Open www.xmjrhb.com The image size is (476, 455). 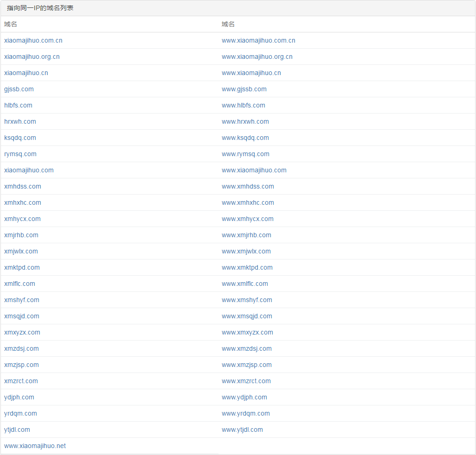[x=246, y=235]
